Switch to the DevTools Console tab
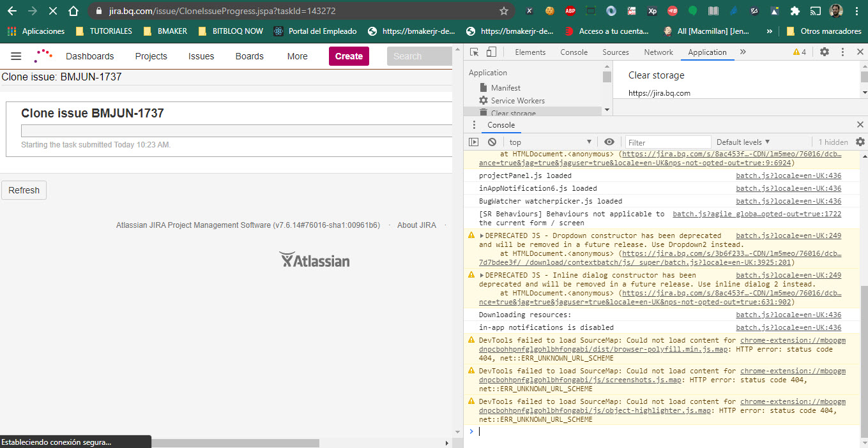868x448 pixels. click(574, 52)
